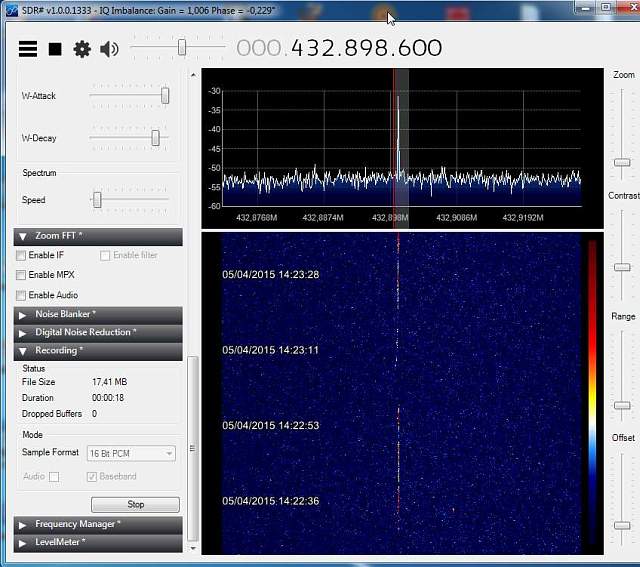Click the Stop recording button

coord(135,505)
